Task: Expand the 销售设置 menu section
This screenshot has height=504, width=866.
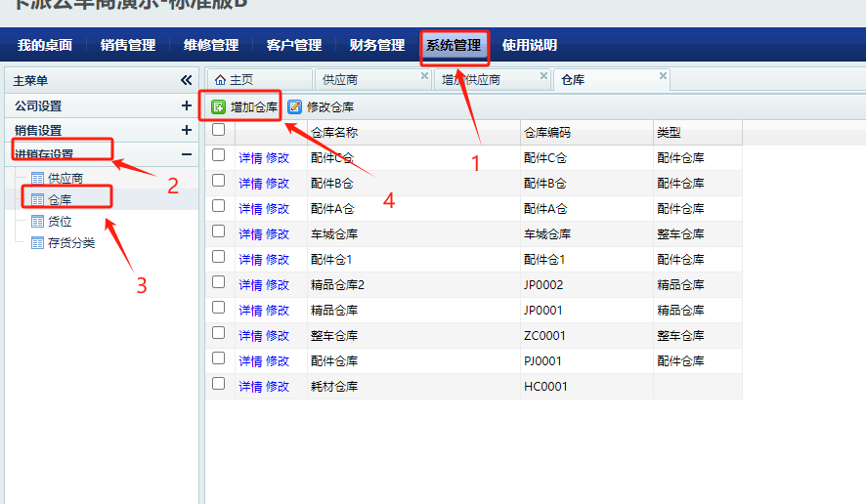Action: (x=186, y=130)
